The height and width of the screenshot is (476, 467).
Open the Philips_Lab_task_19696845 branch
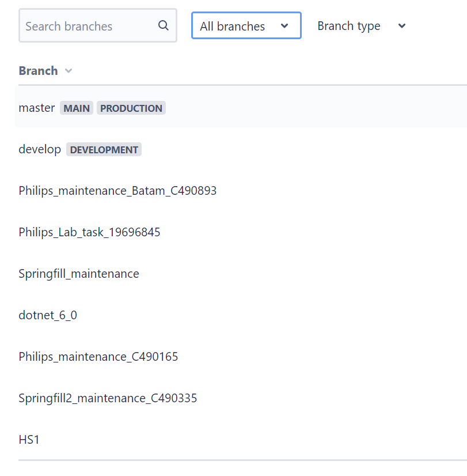point(89,232)
